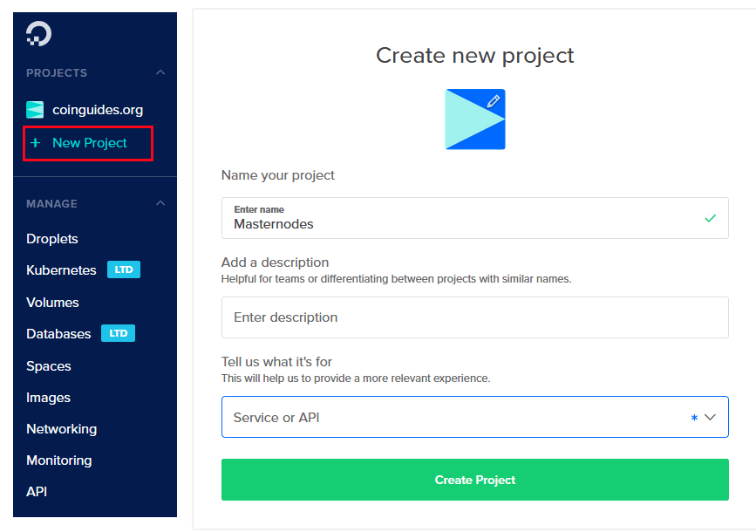Image resolution: width=756 pixels, height=532 pixels.
Task: Open the Spaces page
Action: 48,365
